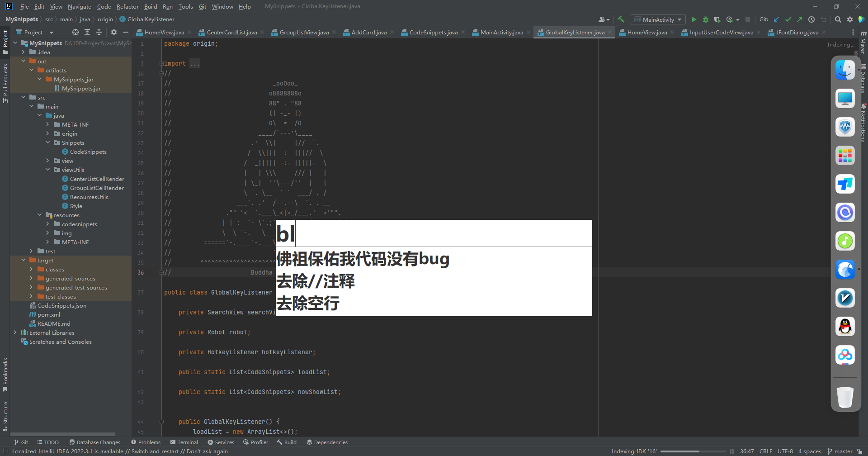This screenshot has height=456, width=868.
Task: Click the Git update project arrow
Action: (776, 19)
